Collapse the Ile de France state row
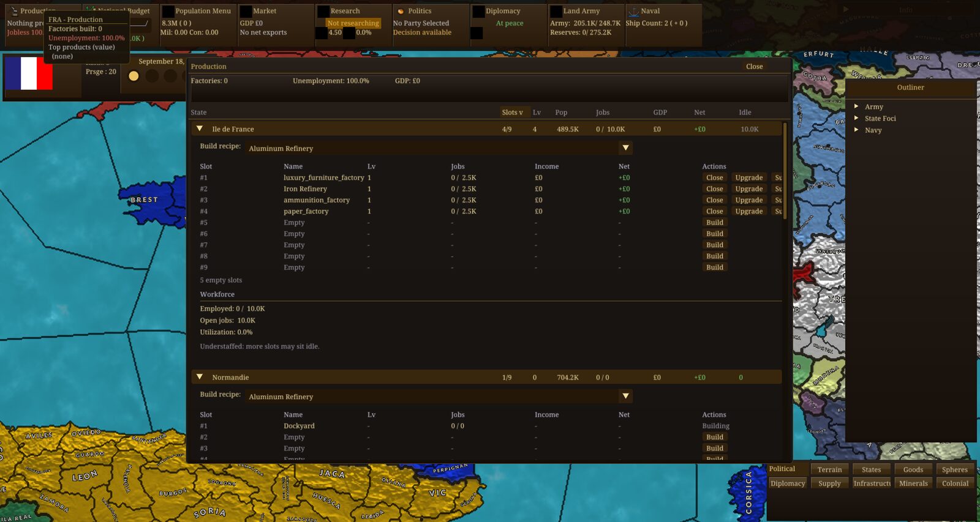This screenshot has width=980, height=522. (x=199, y=129)
